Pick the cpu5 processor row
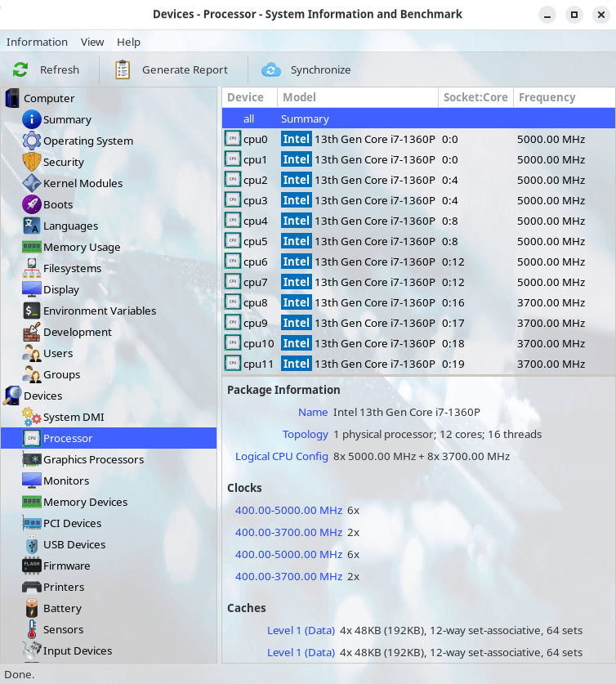616x684 pixels. pyautogui.click(x=418, y=241)
